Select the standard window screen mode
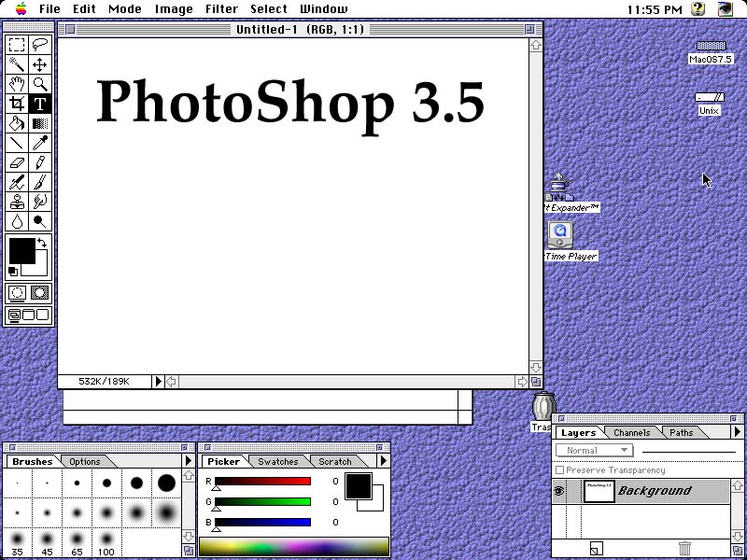Image resolution: width=747 pixels, height=560 pixels. click(15, 315)
